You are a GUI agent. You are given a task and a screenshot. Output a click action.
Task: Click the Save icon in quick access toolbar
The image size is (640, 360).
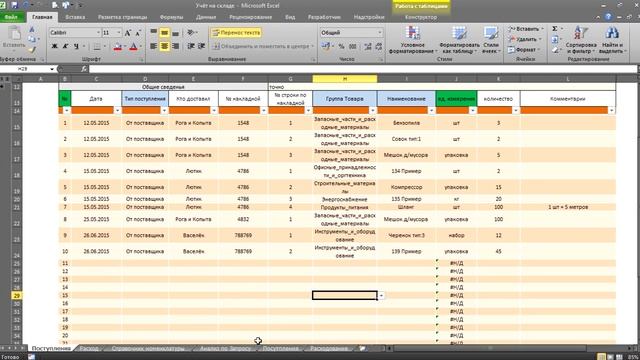click(x=15, y=5)
